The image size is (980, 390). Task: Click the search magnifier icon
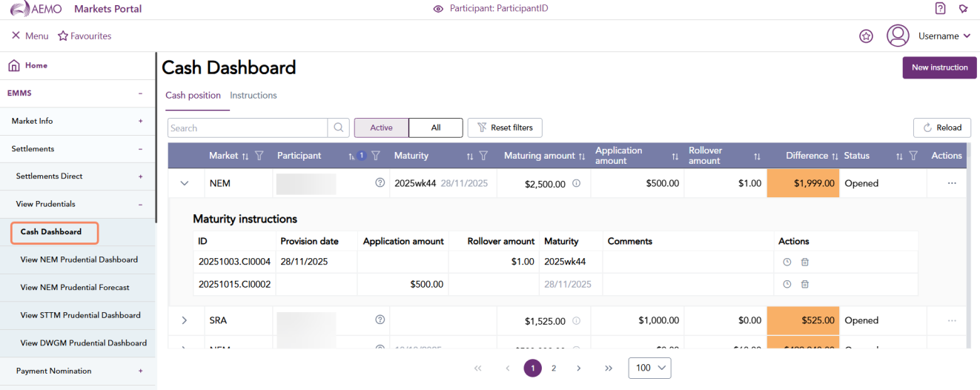(x=338, y=128)
